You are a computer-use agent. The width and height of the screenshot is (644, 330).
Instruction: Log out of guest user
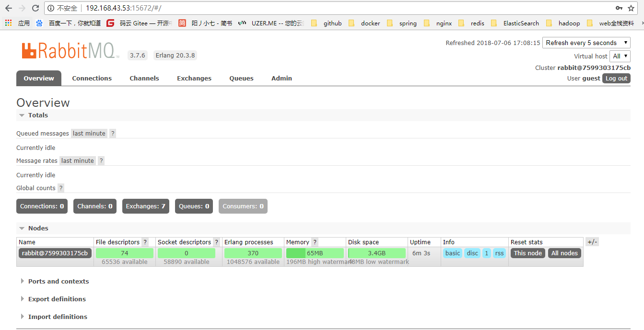point(616,79)
